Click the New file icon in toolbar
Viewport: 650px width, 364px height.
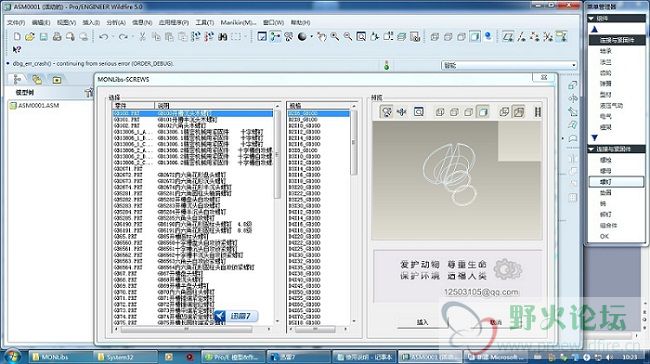pyautogui.click(x=17, y=37)
